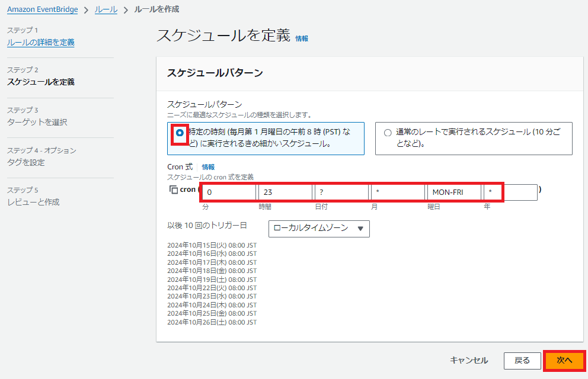Click trigger date 2024年10月25日(金) 08:00 JST
Screen dimensions: 588x379
(212, 313)
